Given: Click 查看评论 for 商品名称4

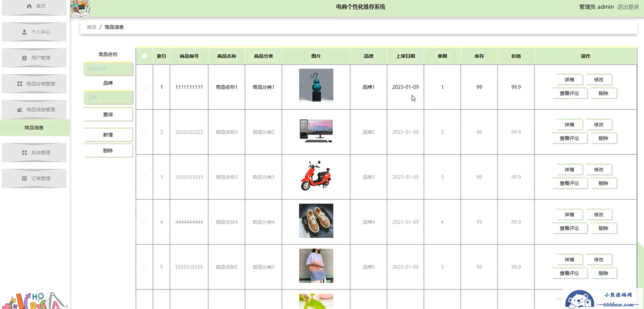Looking at the screenshot, I should [569, 228].
